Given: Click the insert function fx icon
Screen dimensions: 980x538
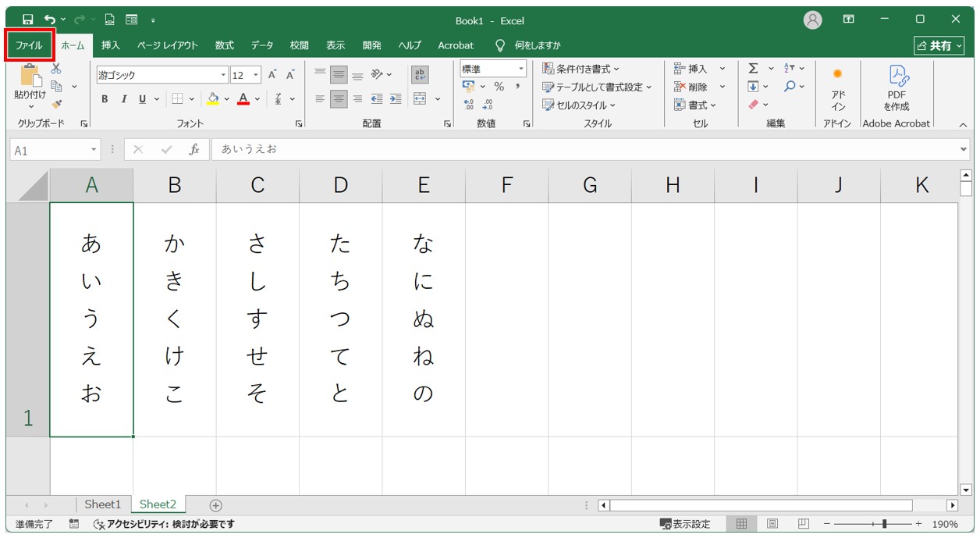Looking at the screenshot, I should point(194,149).
